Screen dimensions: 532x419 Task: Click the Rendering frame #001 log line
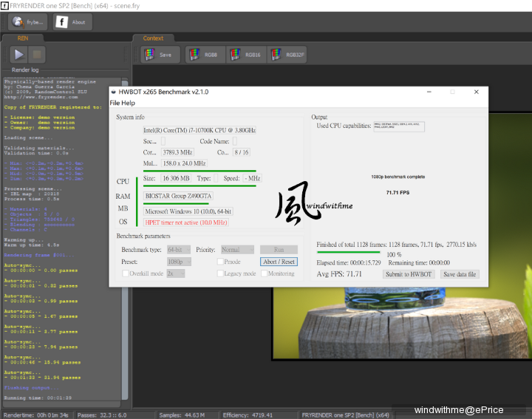39,255
